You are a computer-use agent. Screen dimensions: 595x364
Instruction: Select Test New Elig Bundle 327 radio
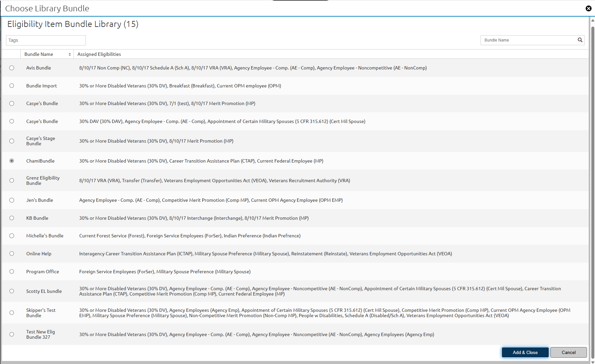tap(12, 334)
